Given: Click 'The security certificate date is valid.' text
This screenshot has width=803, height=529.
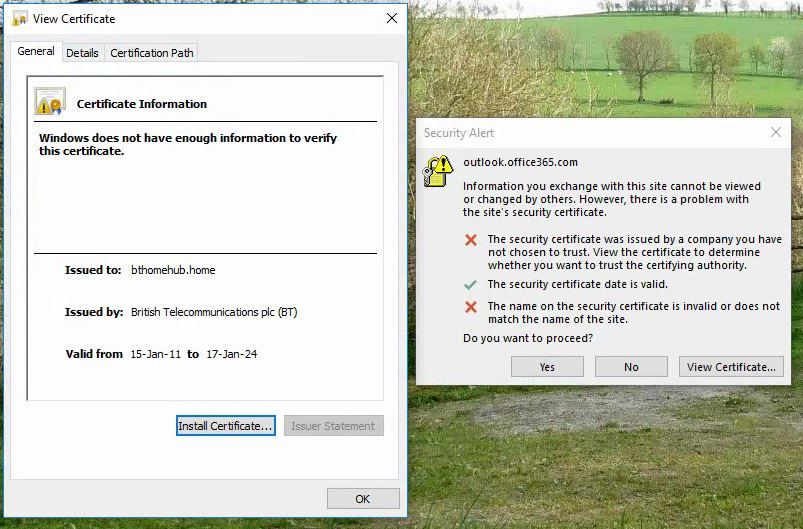Looking at the screenshot, I should click(578, 284).
